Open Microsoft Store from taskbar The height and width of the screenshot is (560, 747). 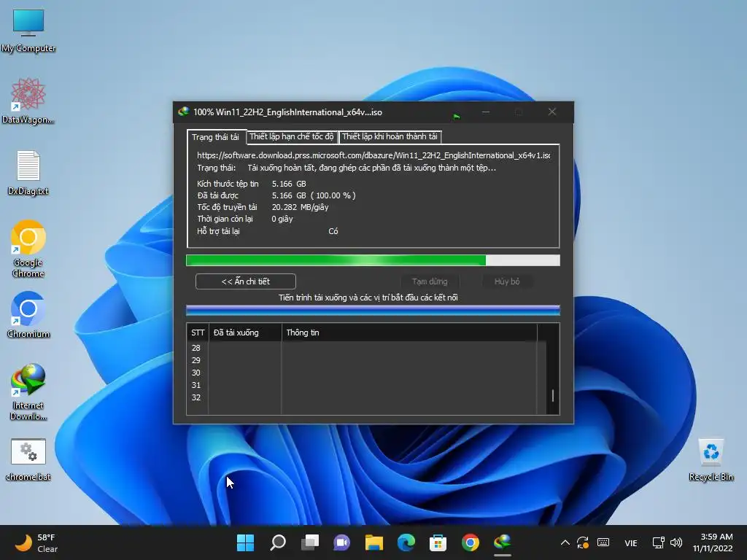click(x=438, y=542)
